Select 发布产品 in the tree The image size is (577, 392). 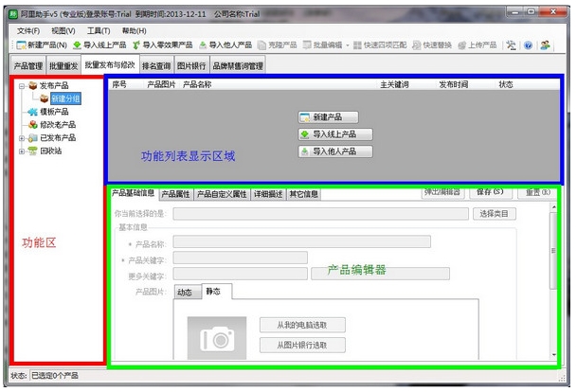point(54,85)
